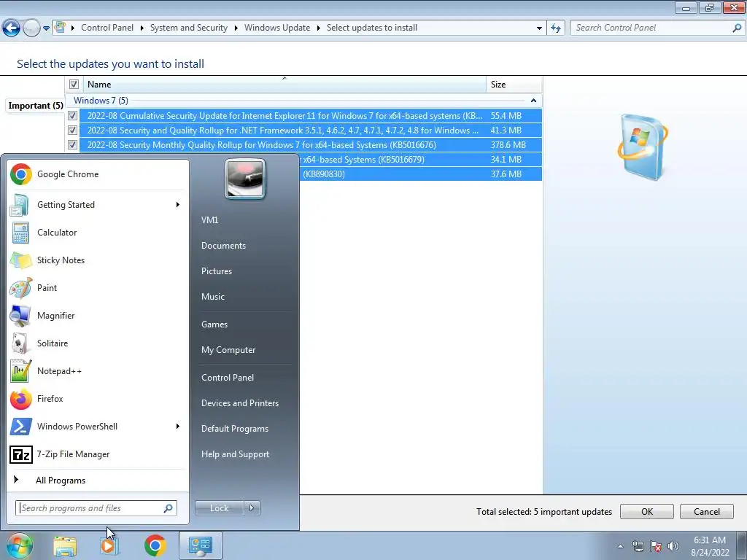This screenshot has height=560, width=747.
Task: Expand the Getting Started submenu arrow
Action: coord(178,205)
